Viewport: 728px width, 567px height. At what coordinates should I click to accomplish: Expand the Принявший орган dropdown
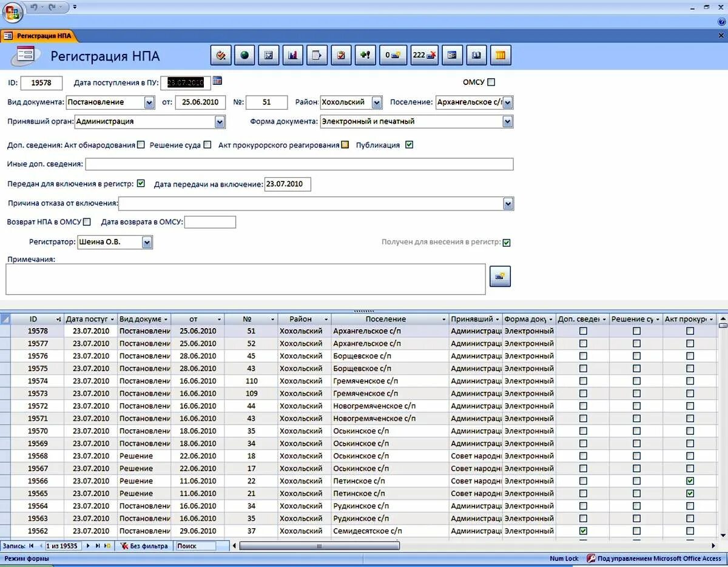220,122
